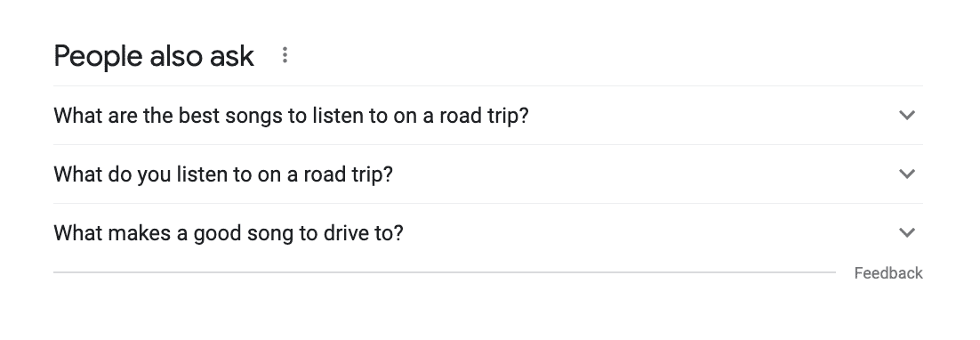The width and height of the screenshot is (980, 340).
Task: Click question text 'What makes a good song'
Action: 229,233
